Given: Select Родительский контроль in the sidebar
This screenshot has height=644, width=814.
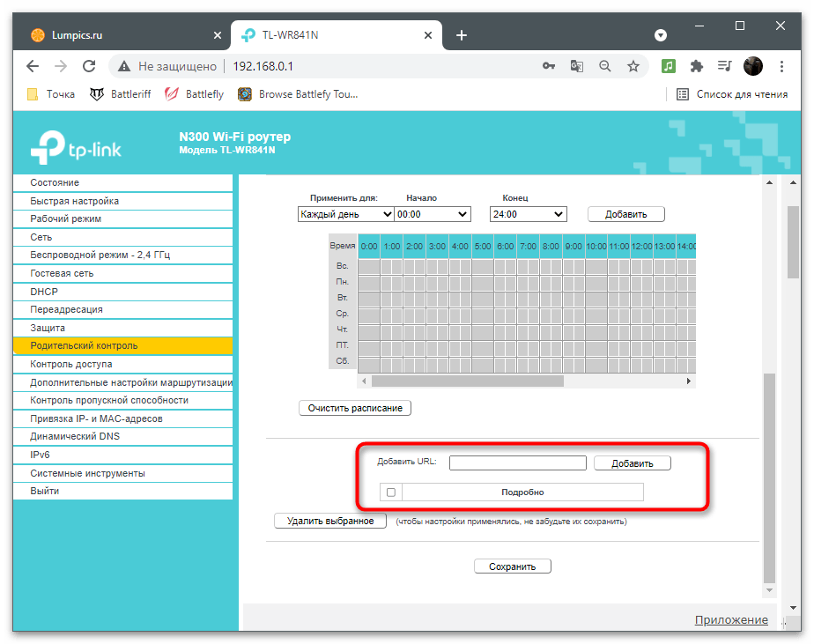Looking at the screenshot, I should pyautogui.click(x=122, y=346).
